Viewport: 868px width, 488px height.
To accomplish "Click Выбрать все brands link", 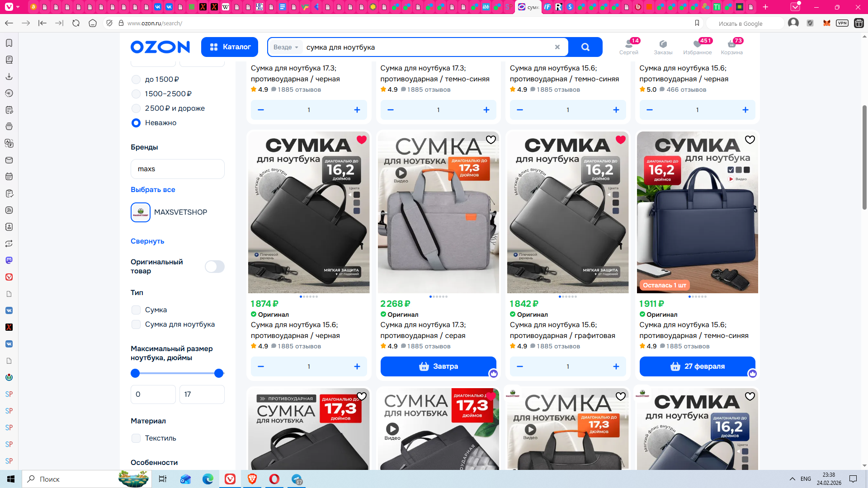I will coord(153,190).
